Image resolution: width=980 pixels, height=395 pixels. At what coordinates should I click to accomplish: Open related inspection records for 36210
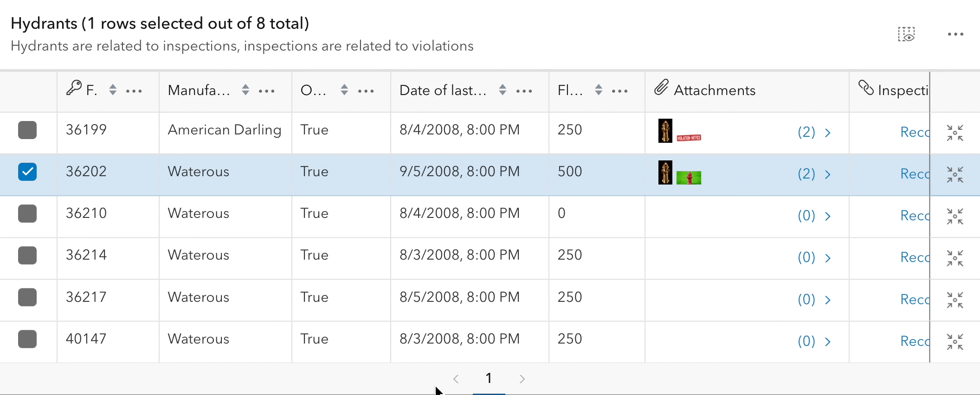click(x=915, y=216)
